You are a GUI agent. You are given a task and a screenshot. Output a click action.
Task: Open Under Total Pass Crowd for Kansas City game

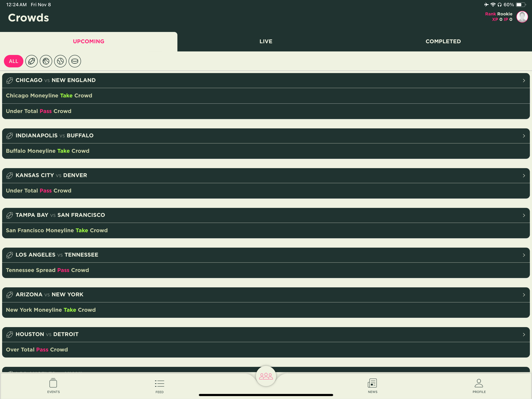(x=266, y=191)
